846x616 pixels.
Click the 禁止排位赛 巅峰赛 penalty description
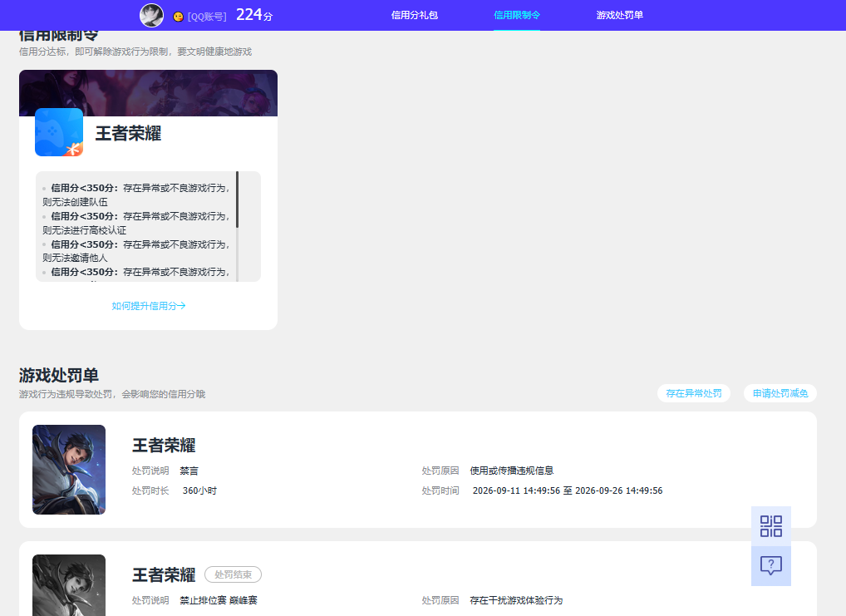click(x=219, y=600)
